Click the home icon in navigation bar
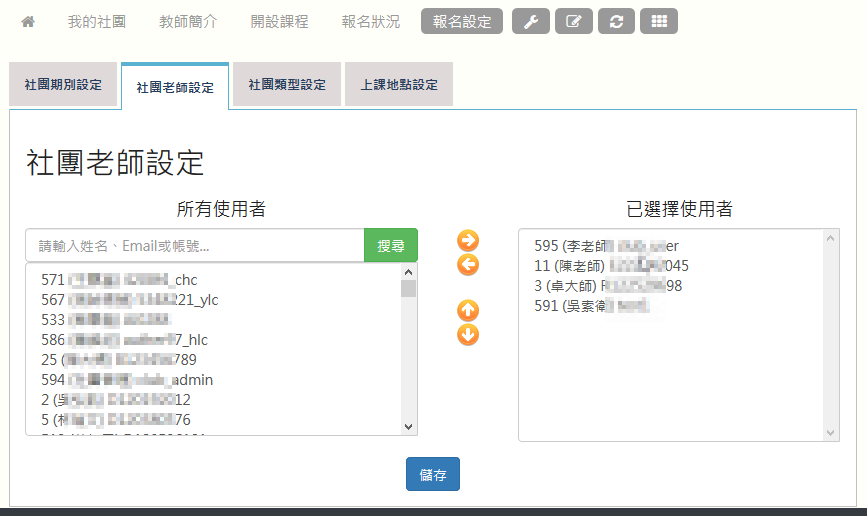 28,21
